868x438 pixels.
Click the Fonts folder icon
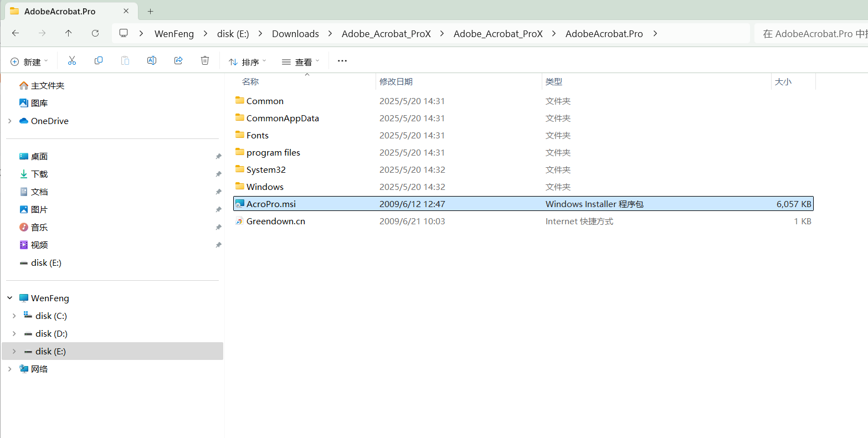pyautogui.click(x=240, y=135)
